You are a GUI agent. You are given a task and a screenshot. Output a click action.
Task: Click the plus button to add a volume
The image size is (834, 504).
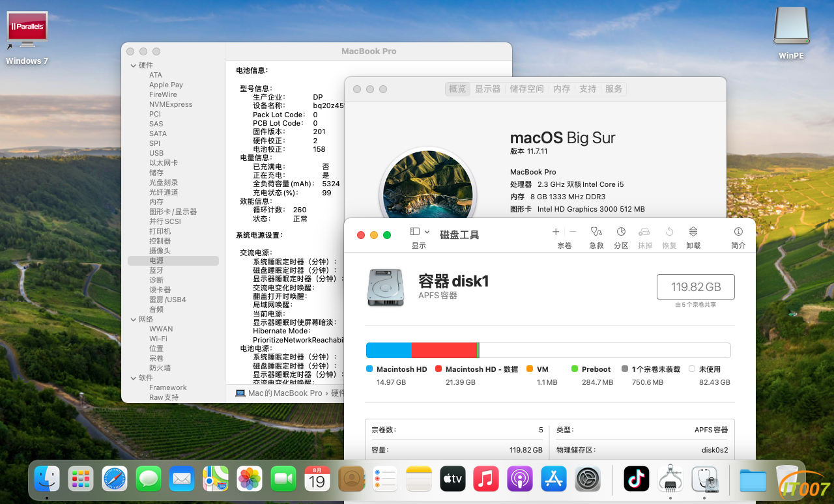(x=556, y=232)
